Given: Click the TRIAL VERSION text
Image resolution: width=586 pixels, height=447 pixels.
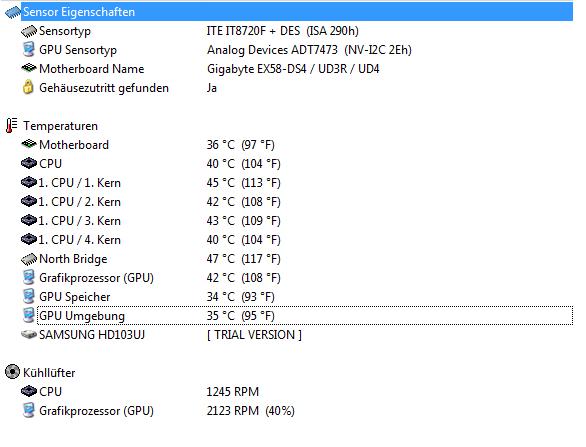Looking at the screenshot, I should click(254, 335).
